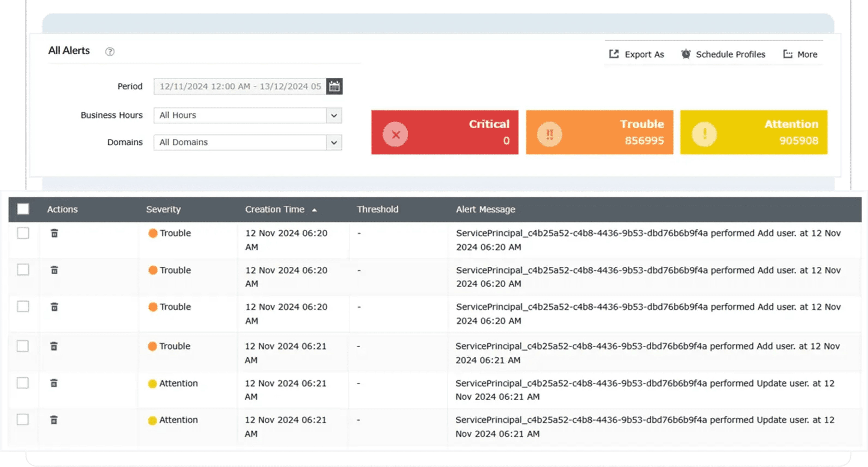Click the Period date range field

coord(240,86)
